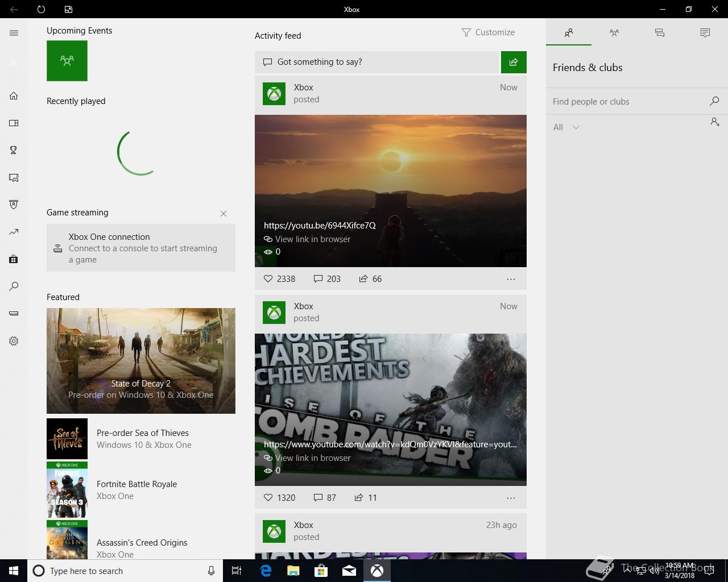Click Customize activity feed
Viewport: 728px width, 582px height.
click(488, 32)
